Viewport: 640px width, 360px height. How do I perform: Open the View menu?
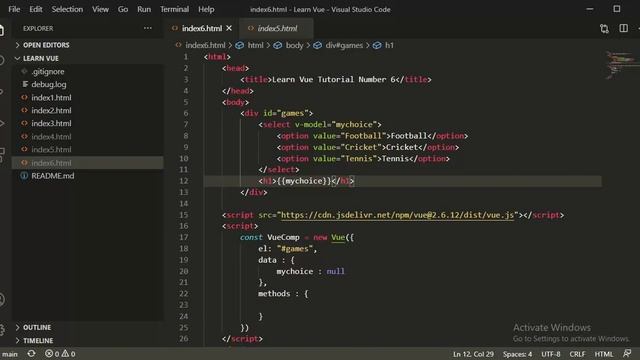(100, 9)
